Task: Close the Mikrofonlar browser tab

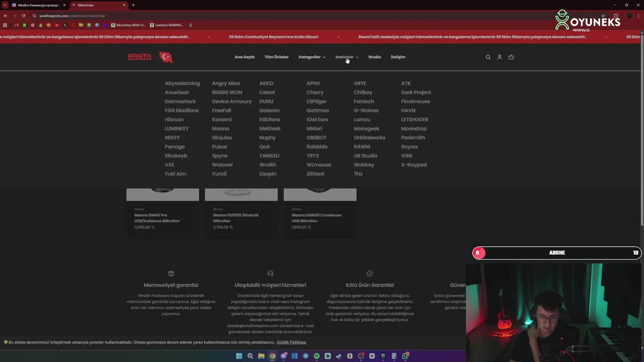Action: 124,5
